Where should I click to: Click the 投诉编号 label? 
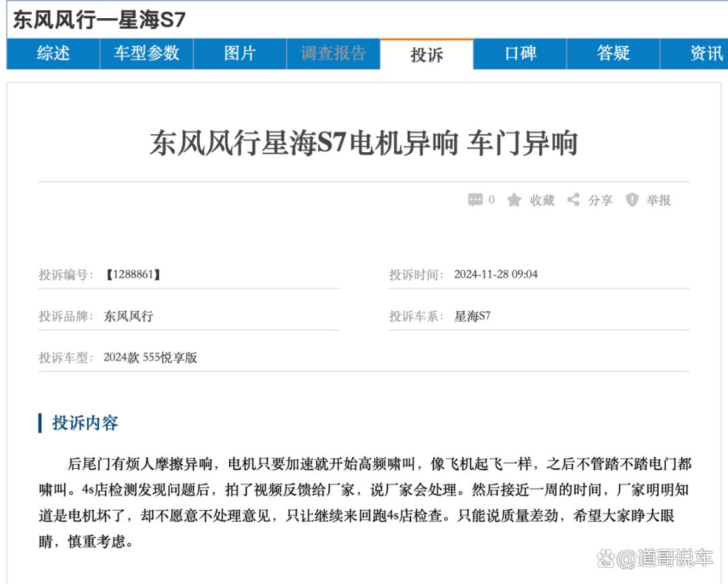(x=66, y=275)
